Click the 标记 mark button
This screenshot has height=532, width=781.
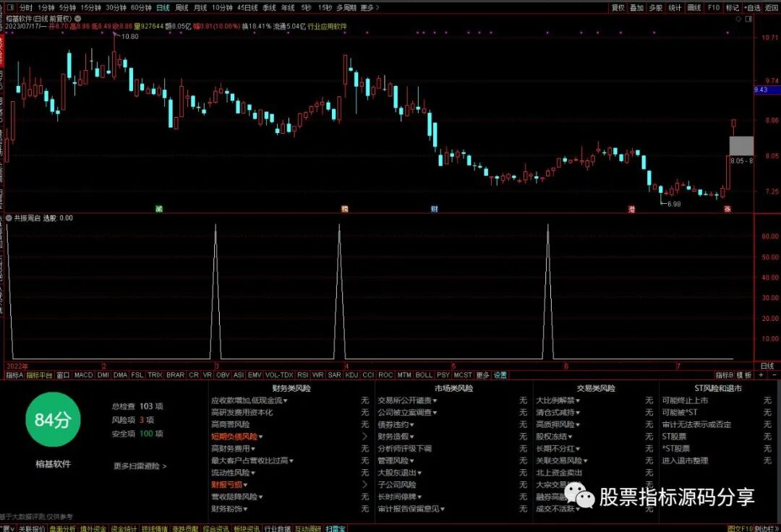click(x=732, y=7)
